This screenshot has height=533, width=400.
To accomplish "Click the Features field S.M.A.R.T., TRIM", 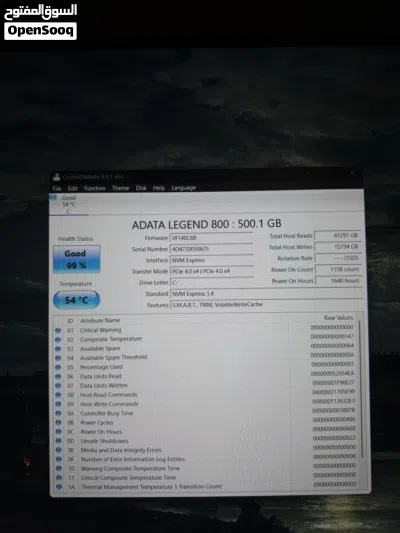I will tap(266, 304).
